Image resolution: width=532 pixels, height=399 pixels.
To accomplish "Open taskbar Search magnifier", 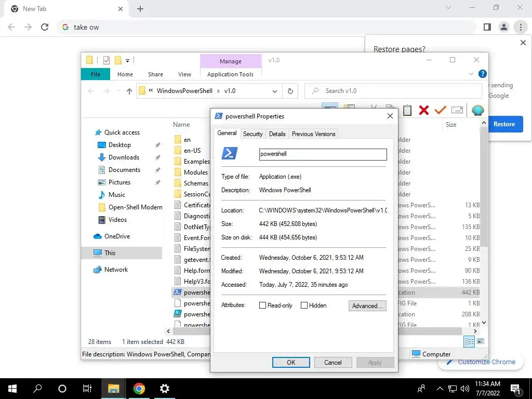I will 37,389.
